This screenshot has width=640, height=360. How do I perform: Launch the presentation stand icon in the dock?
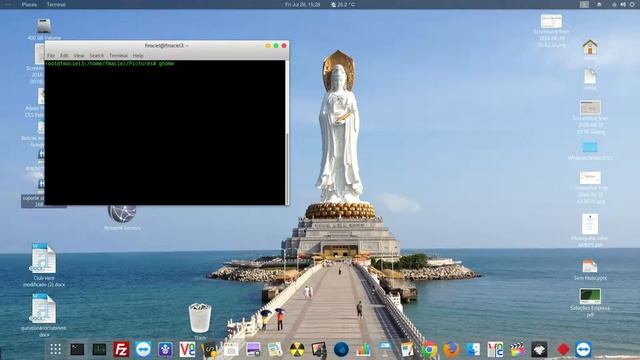tap(385, 349)
